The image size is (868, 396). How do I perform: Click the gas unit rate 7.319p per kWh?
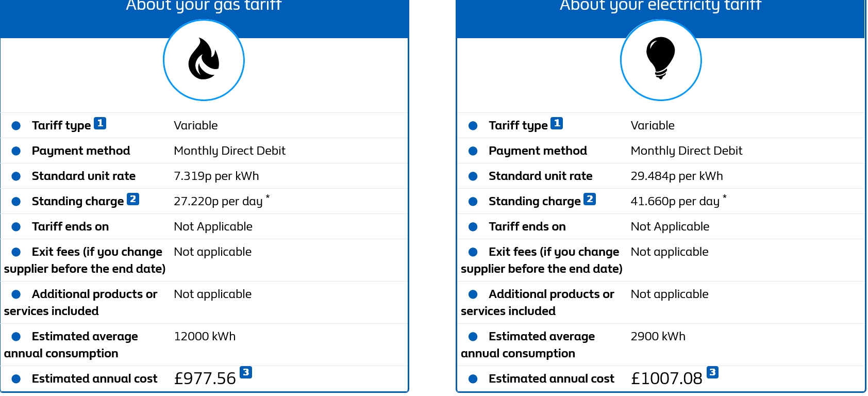click(x=216, y=176)
